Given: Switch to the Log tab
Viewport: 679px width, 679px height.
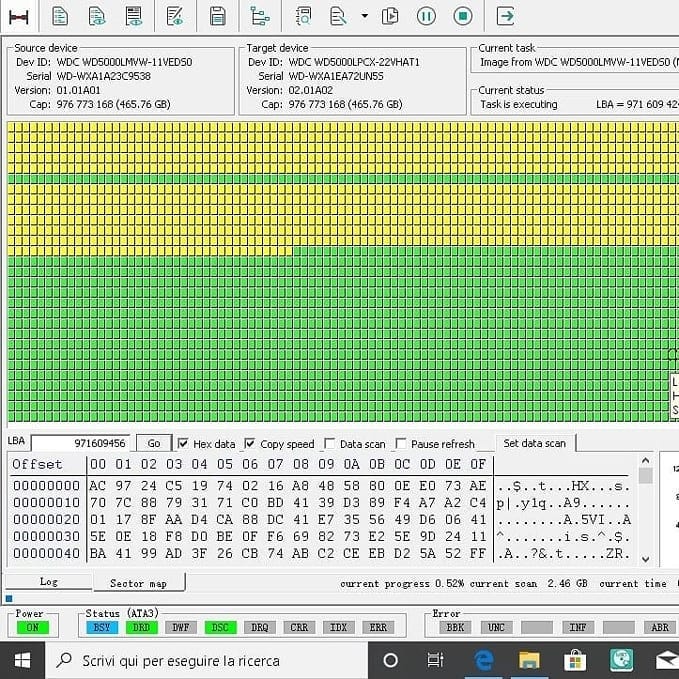Looking at the screenshot, I should click(48, 582).
